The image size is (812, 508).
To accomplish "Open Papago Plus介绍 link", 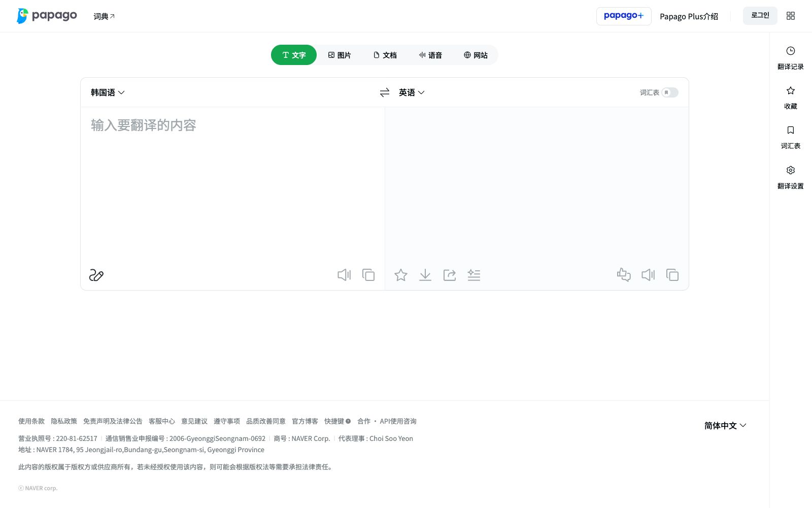I will (x=689, y=16).
